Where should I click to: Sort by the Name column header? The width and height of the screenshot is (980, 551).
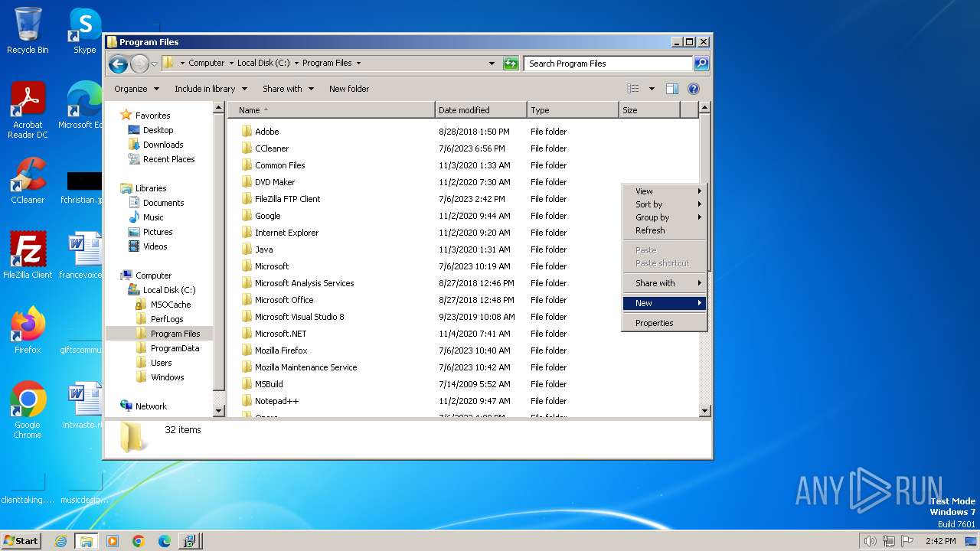click(x=332, y=110)
